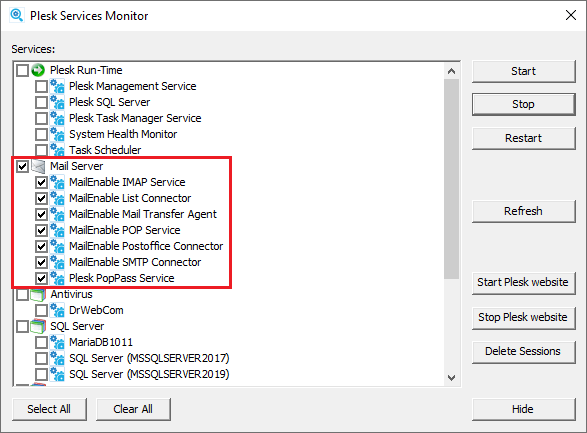Viewport: 587px width, 433px height.
Task: Click the services list scroll-down arrow
Action: 451,378
